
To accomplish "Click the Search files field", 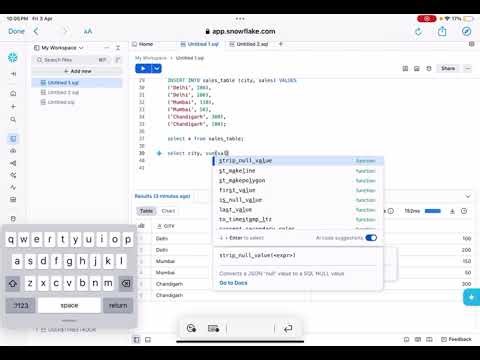I will coord(72,60).
